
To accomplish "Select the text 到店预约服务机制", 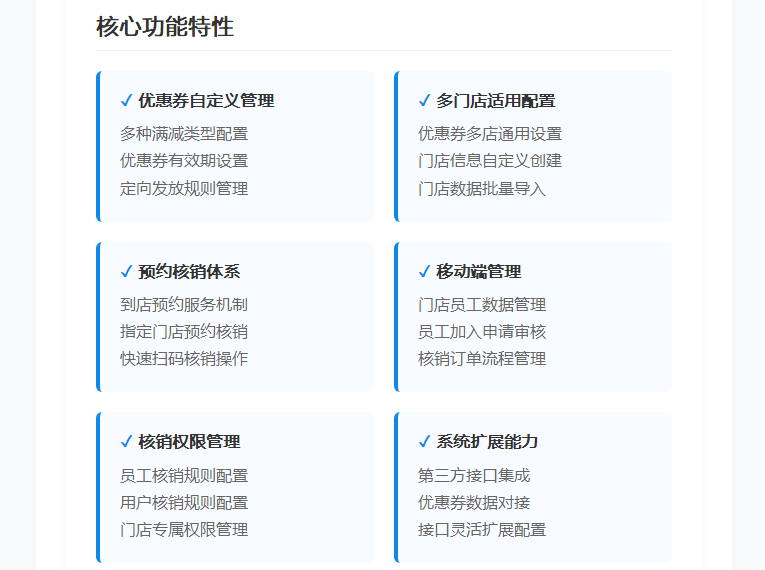I will point(184,305).
